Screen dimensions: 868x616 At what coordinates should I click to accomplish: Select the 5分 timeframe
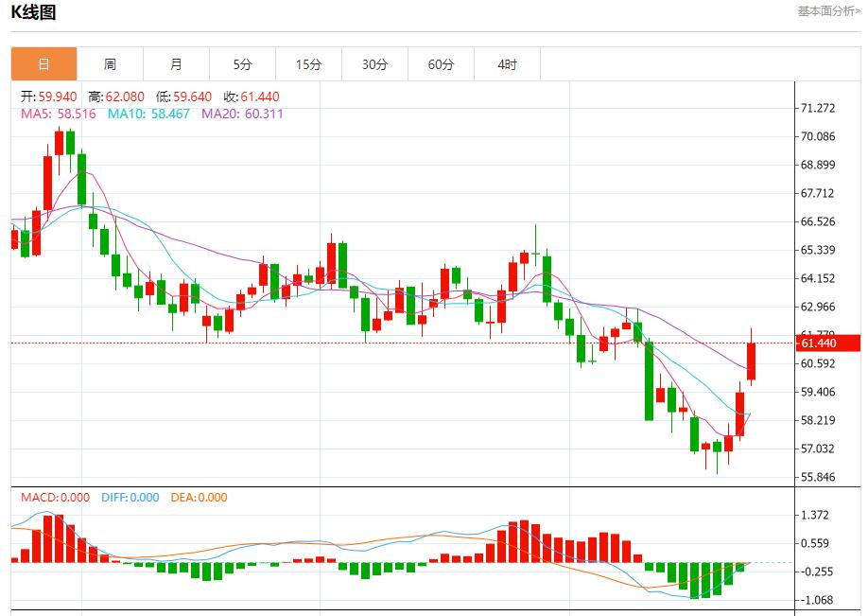pos(243,64)
